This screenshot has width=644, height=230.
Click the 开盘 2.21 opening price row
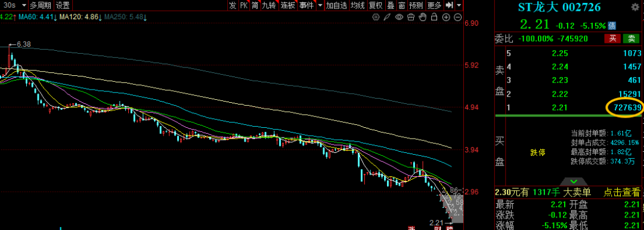pyautogui.click(x=605, y=205)
